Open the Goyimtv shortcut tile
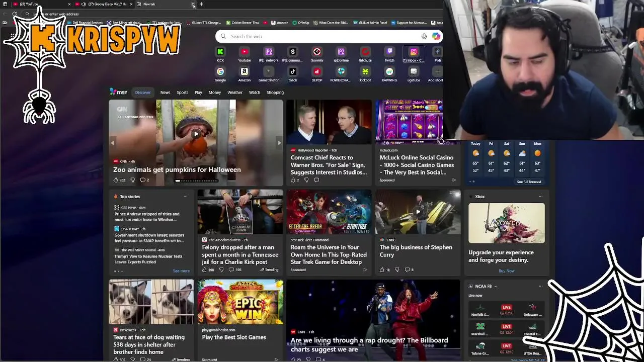The width and height of the screenshot is (644, 362). (317, 54)
